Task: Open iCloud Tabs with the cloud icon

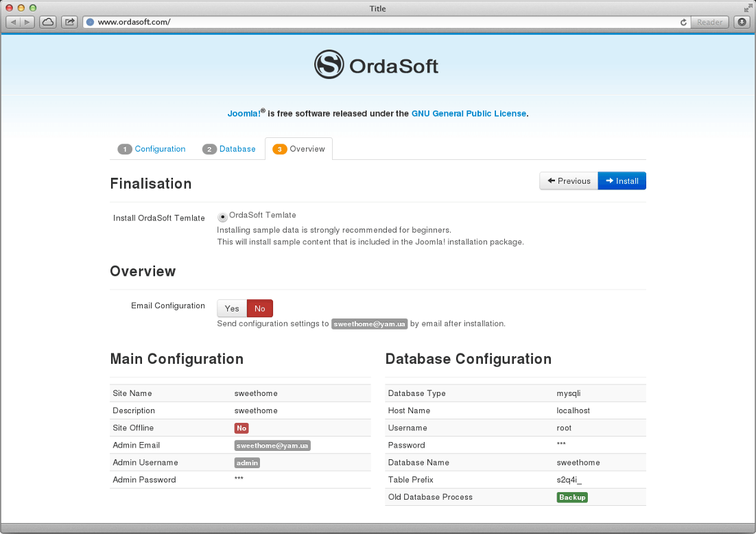Action: [x=47, y=22]
